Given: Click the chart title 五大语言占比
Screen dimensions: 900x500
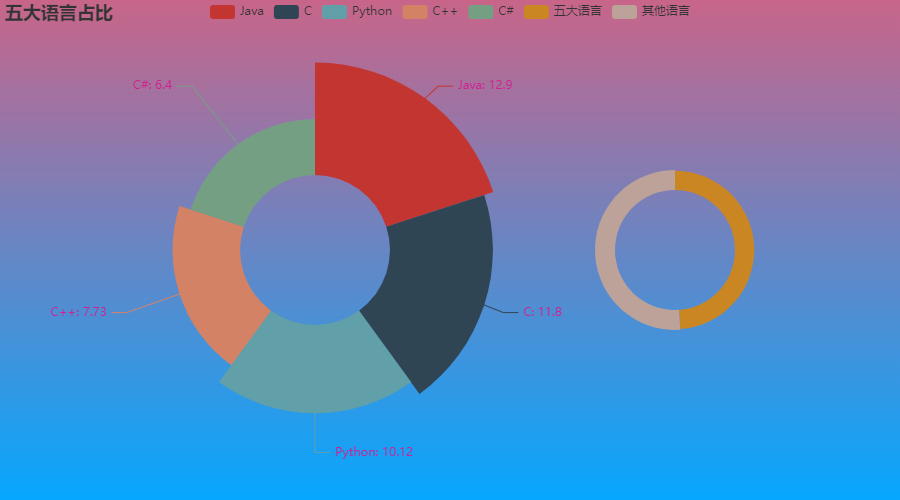Looking at the screenshot, I should pyautogui.click(x=59, y=13).
